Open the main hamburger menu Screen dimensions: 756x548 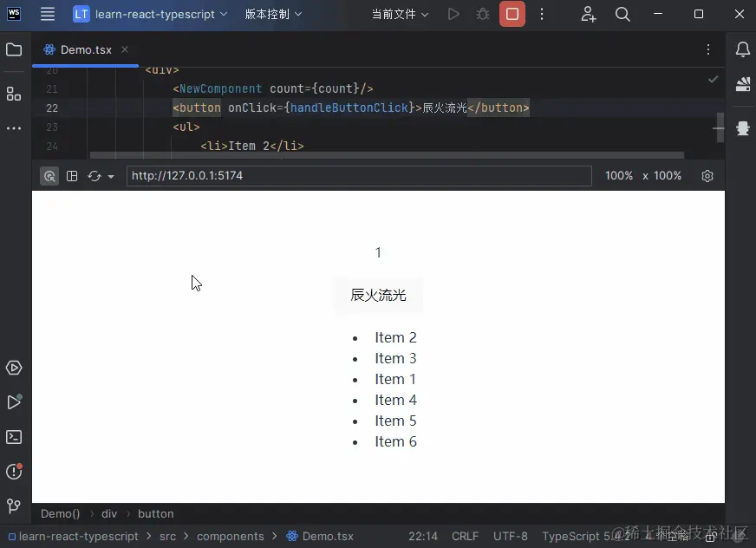pos(47,14)
